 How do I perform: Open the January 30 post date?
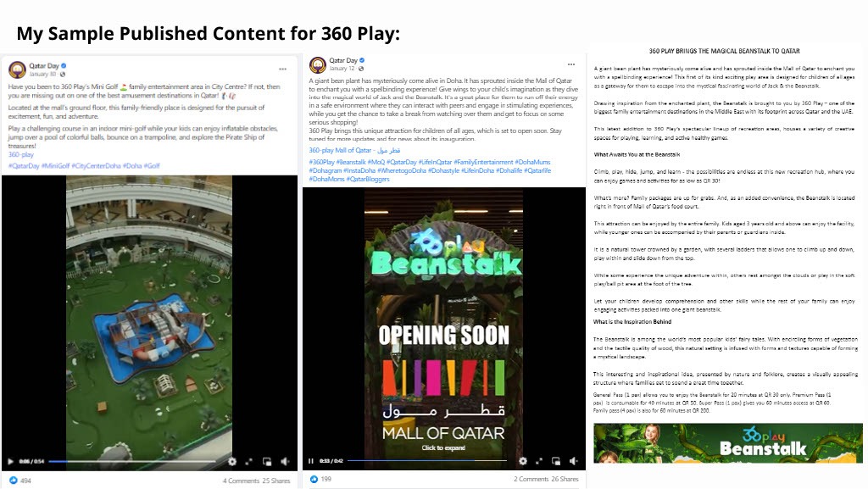tap(42, 74)
